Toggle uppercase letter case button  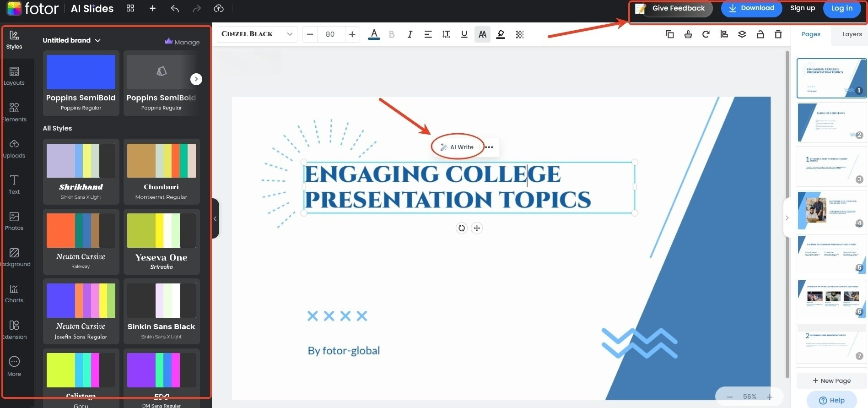point(482,34)
